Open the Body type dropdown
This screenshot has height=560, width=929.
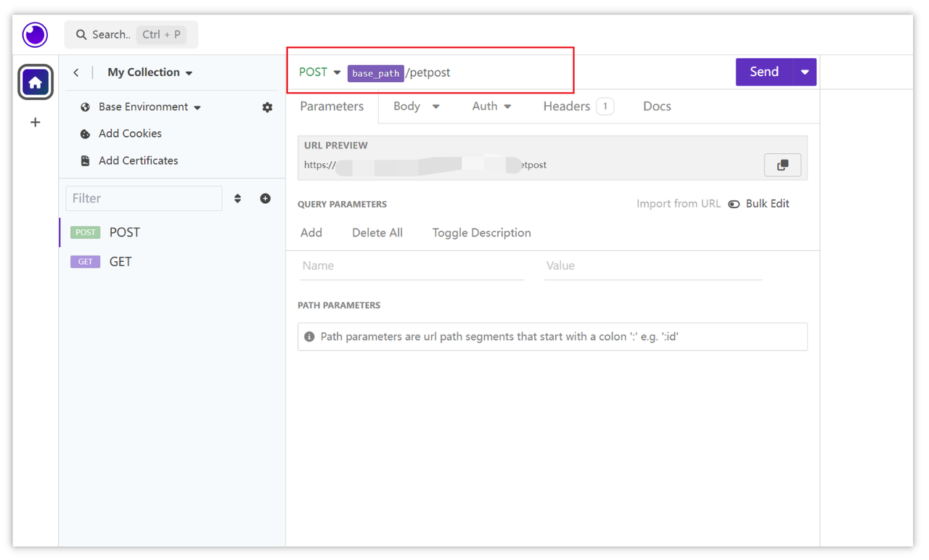pos(417,106)
